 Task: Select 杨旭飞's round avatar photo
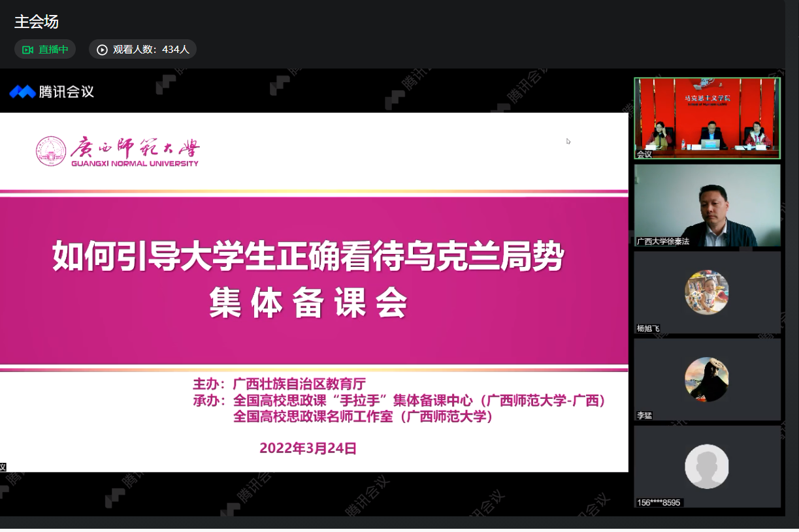click(706, 292)
